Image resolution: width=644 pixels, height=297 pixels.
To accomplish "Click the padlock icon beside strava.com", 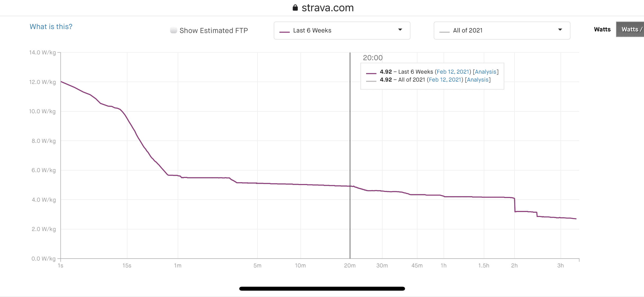I will pyautogui.click(x=295, y=8).
